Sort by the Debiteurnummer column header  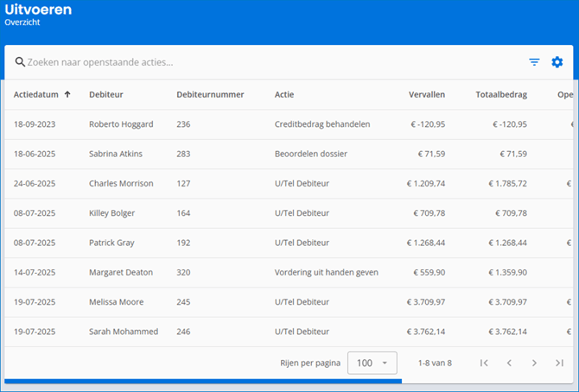tap(210, 94)
